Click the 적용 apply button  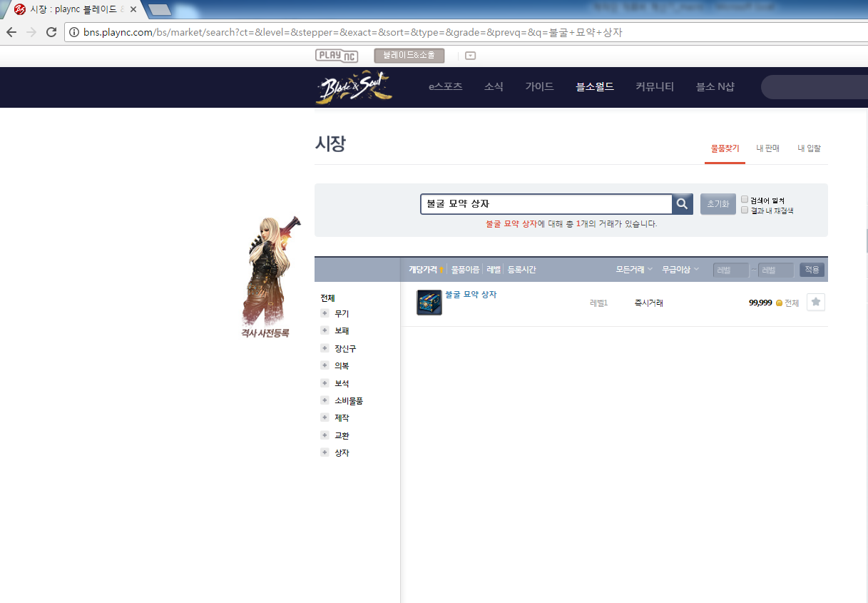[812, 270]
